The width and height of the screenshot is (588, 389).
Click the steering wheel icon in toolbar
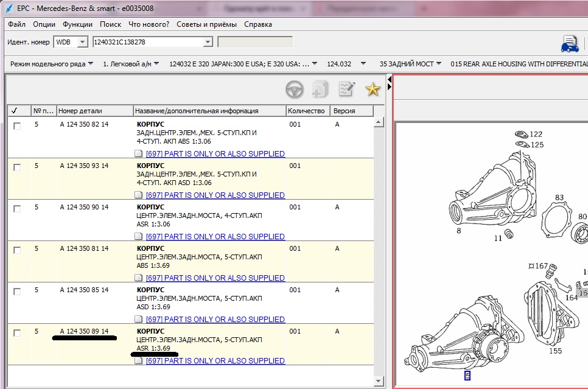click(295, 89)
